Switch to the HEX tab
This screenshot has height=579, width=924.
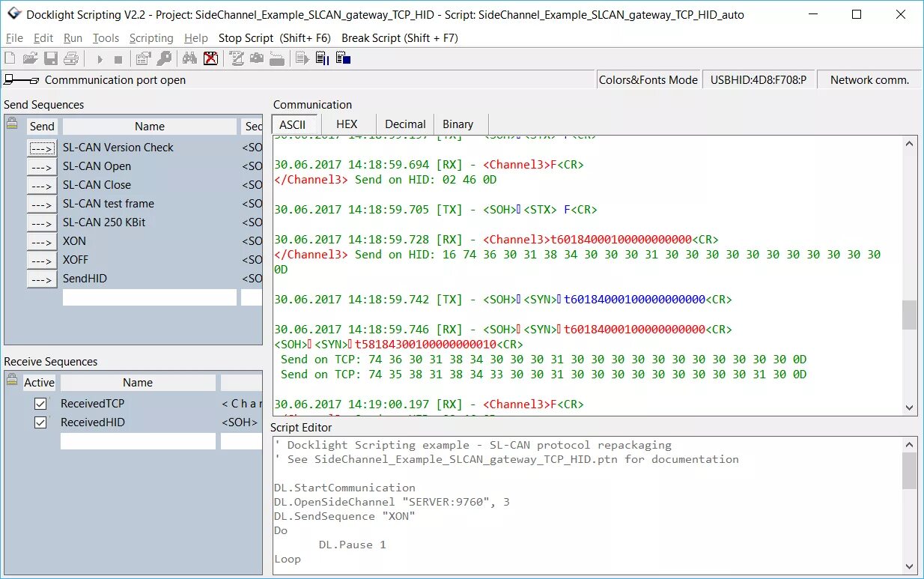tap(347, 124)
